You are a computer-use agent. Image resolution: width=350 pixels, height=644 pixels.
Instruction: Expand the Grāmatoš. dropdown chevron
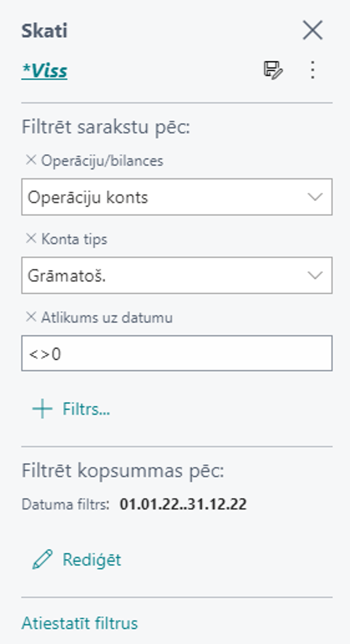click(315, 275)
